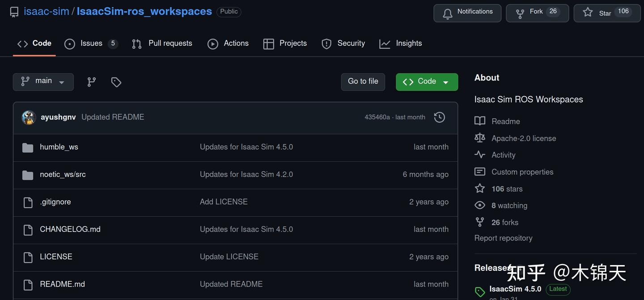The image size is (644, 300).
Task: Open humble_ws commit 'Updates for Isaac Sim 4.5.0'
Action: click(x=246, y=147)
